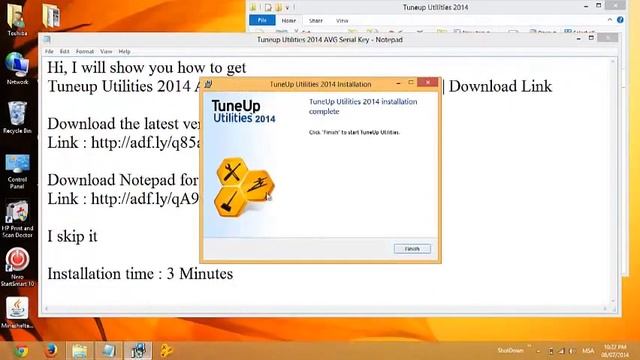The width and height of the screenshot is (640, 360).
Task: Open Notepad's File menu
Action: [49, 51]
